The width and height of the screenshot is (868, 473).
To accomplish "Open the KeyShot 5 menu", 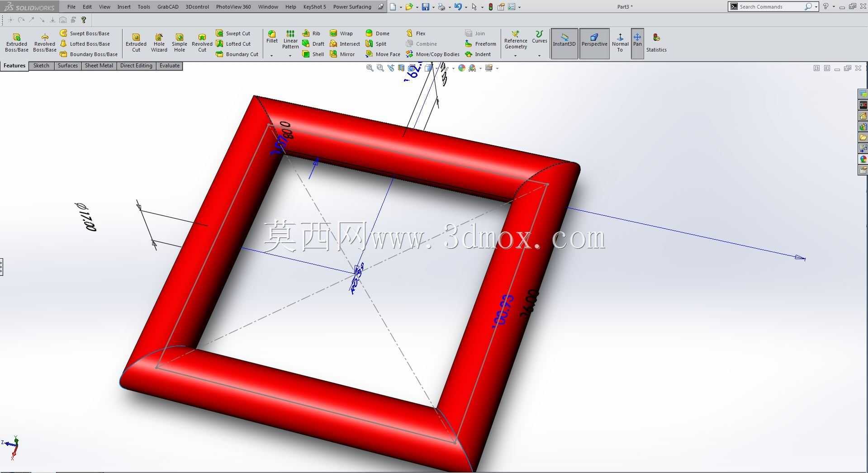I will coord(315,7).
